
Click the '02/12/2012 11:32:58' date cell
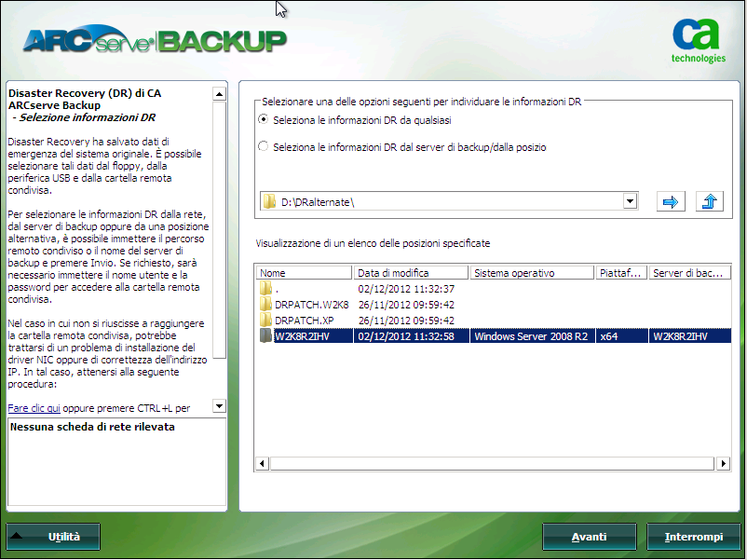click(x=406, y=336)
